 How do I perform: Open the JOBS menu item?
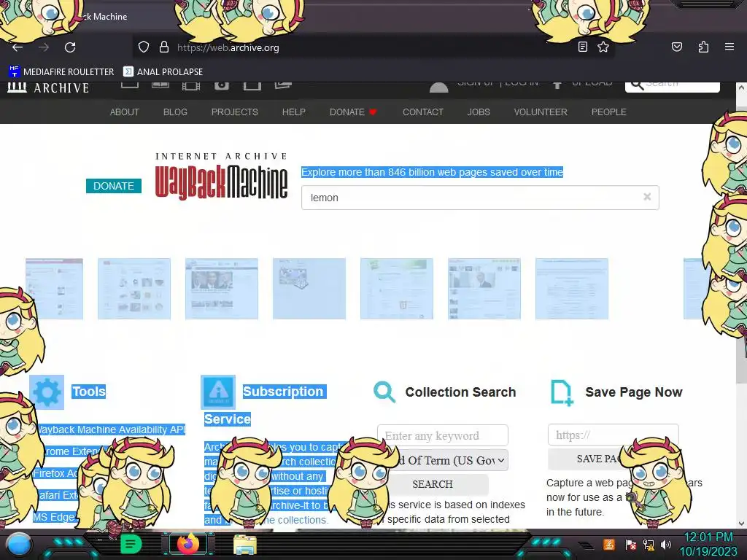479,112
